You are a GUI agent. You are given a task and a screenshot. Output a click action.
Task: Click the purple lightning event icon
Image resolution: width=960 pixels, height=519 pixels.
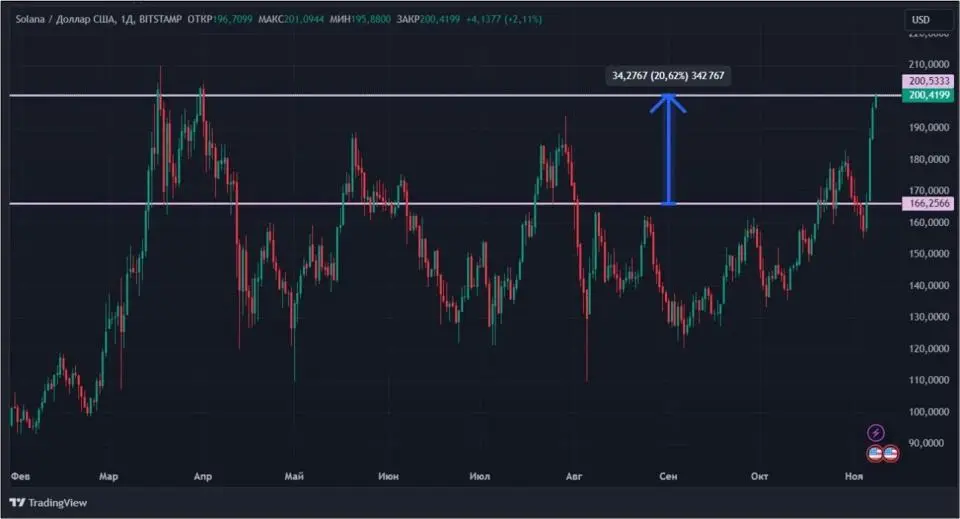pyautogui.click(x=877, y=433)
